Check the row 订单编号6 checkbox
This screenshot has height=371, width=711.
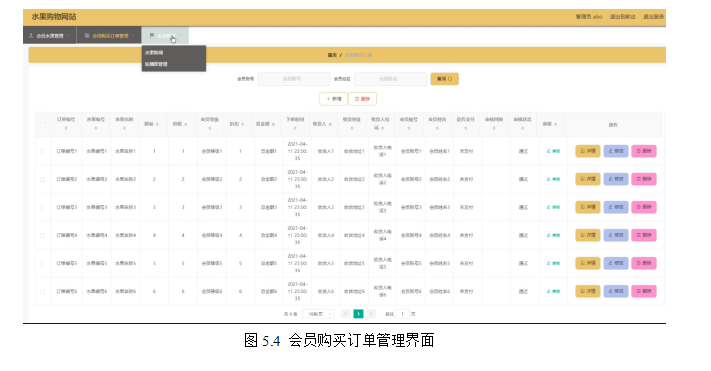pyautogui.click(x=43, y=292)
